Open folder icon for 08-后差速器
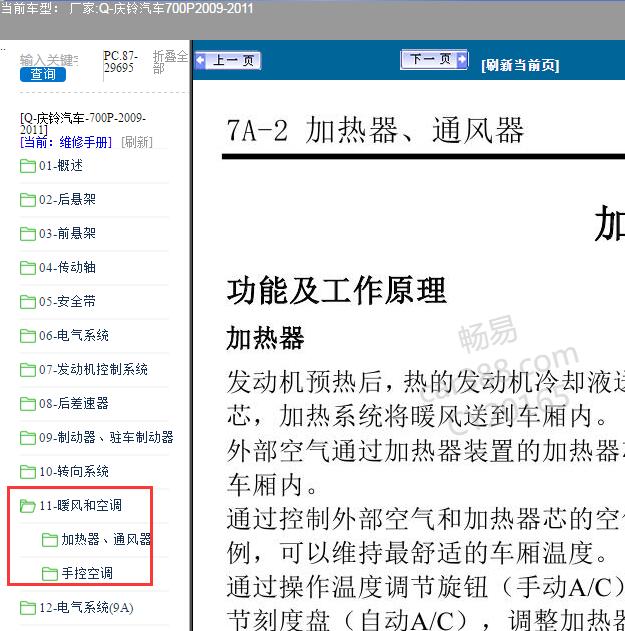Screen dimensions: 625x631 [28, 404]
